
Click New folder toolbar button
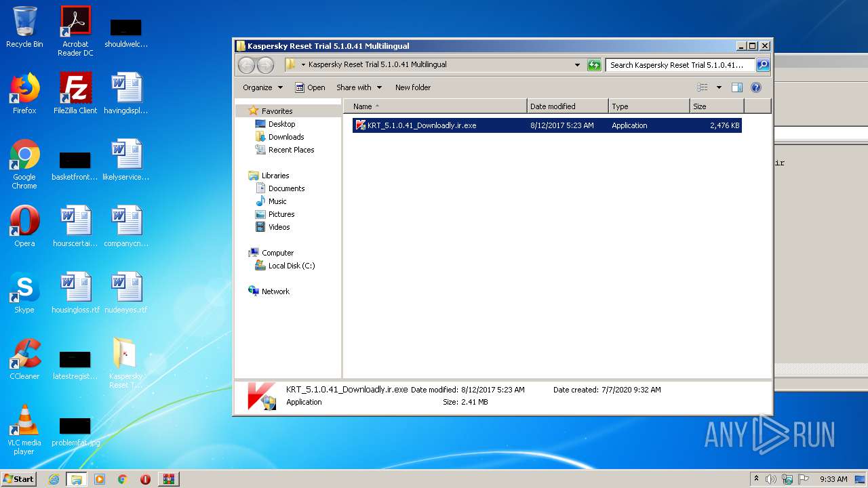click(413, 87)
